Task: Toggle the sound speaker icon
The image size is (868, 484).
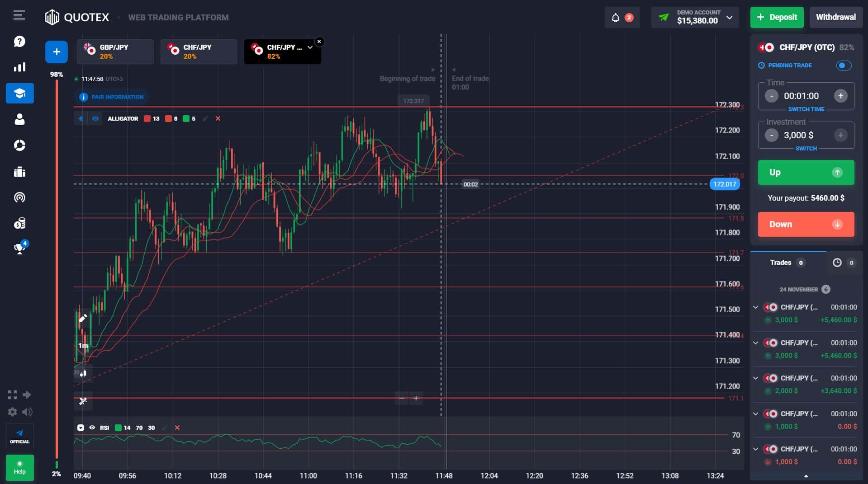Action: 27,412
